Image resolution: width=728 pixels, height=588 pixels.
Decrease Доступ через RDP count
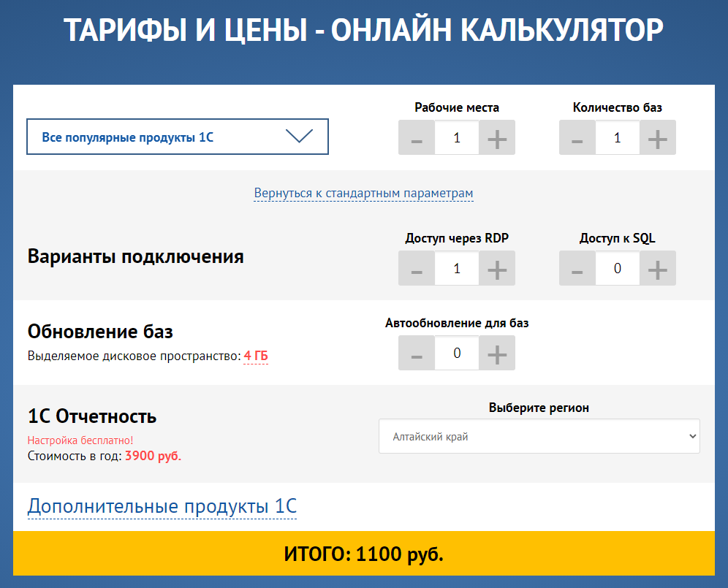[417, 268]
